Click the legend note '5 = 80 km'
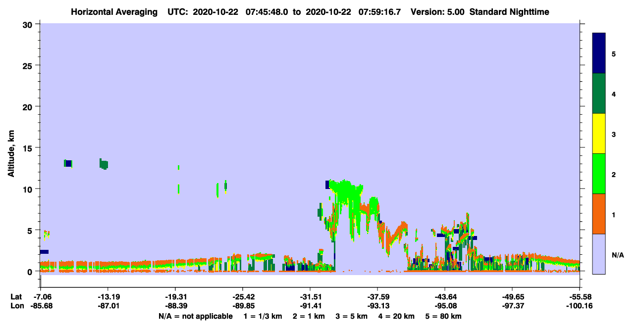 (x=444, y=316)
